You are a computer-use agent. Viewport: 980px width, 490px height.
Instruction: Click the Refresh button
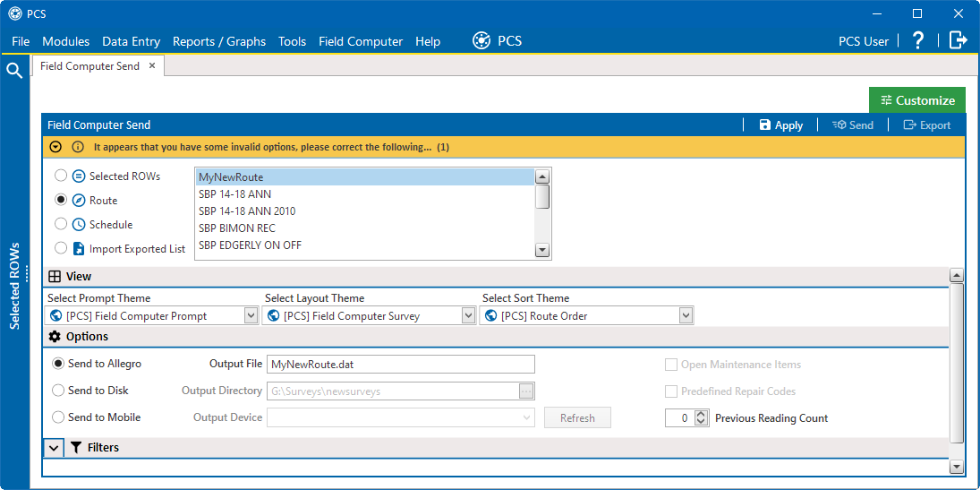pyautogui.click(x=577, y=417)
